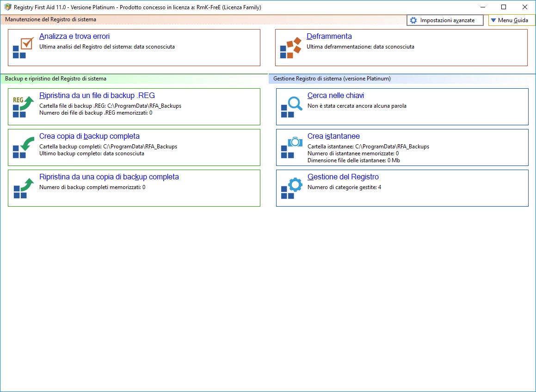Choose Ripristina da una copia di backup completa

click(x=109, y=177)
